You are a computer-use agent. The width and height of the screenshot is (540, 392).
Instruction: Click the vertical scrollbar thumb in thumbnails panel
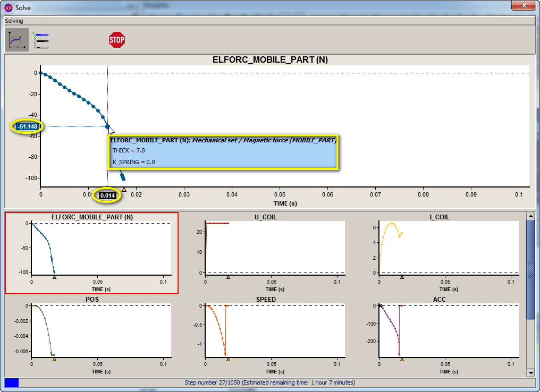(530, 269)
